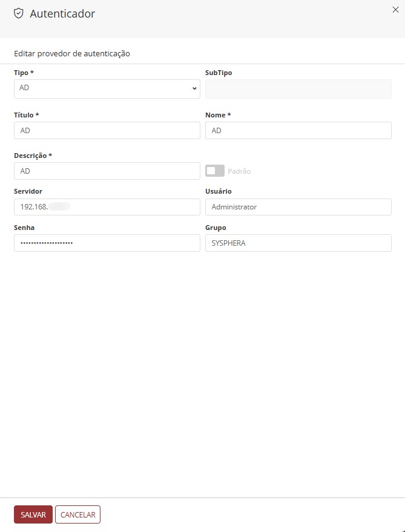Viewport: 405px width, 532px height.
Task: Select the Servidor IP address field
Action: [x=107, y=207]
